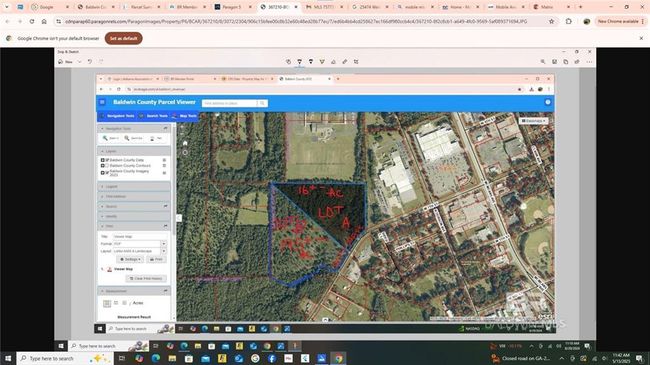View site information beside the URL
650x365 pixels.
(58, 21)
